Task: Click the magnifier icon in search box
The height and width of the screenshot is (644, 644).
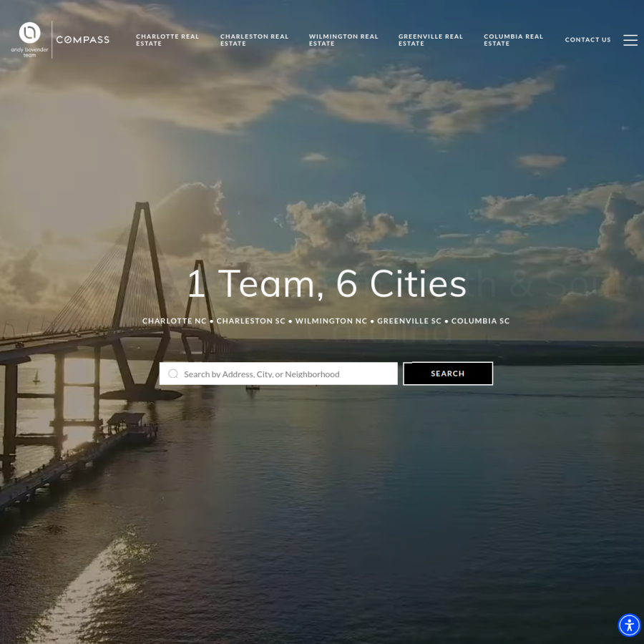Action: tap(173, 374)
